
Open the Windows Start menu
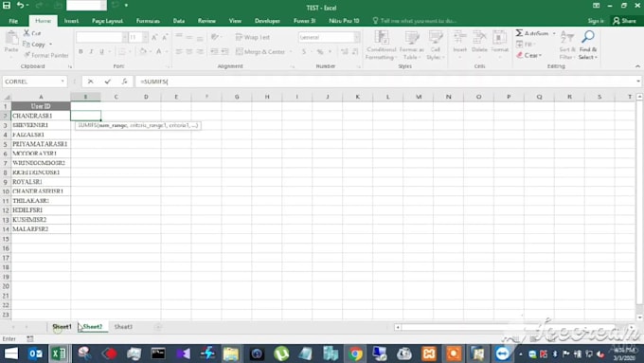(x=11, y=354)
